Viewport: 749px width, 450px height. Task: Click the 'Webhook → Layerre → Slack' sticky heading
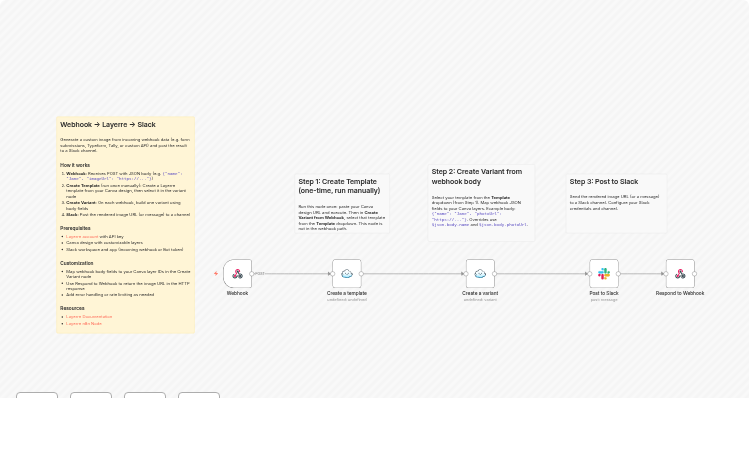click(x=108, y=125)
